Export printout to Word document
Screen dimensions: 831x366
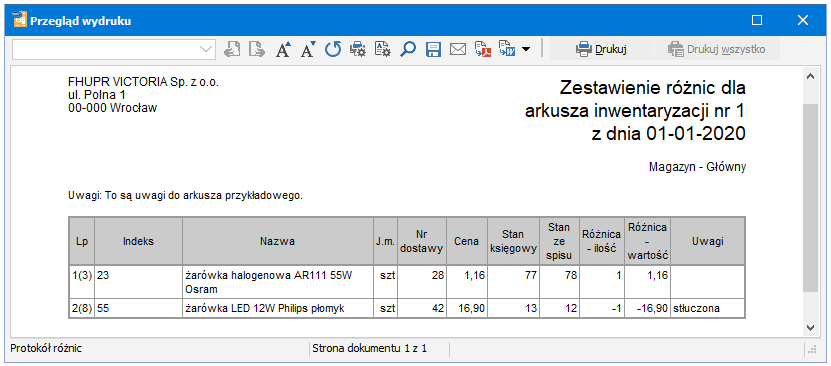click(x=508, y=50)
